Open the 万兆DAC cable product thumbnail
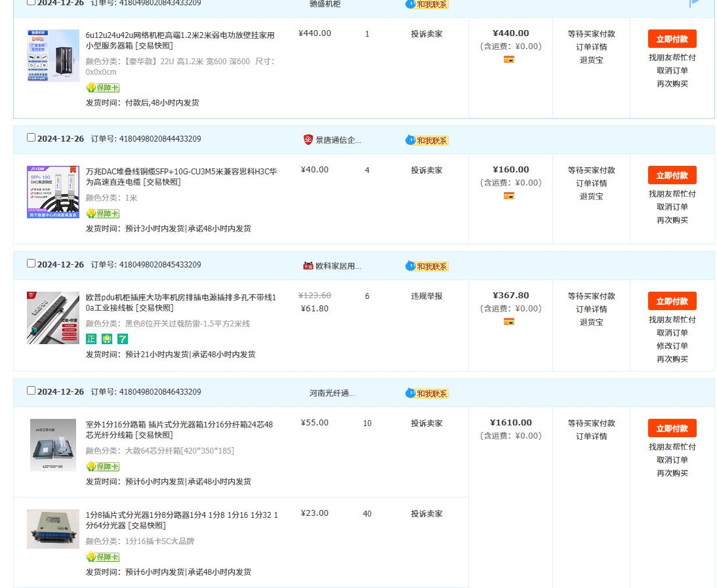The height and width of the screenshot is (588, 717). tap(53, 191)
